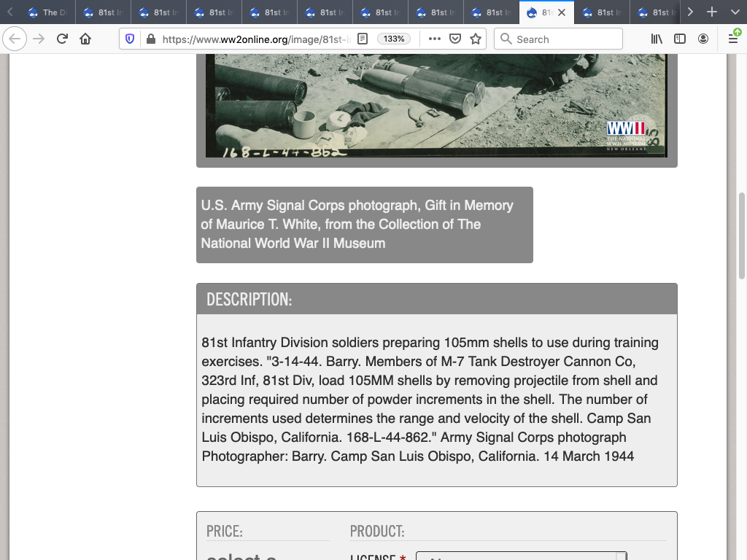
Task: Open page actions three-dot menu
Action: (435, 39)
